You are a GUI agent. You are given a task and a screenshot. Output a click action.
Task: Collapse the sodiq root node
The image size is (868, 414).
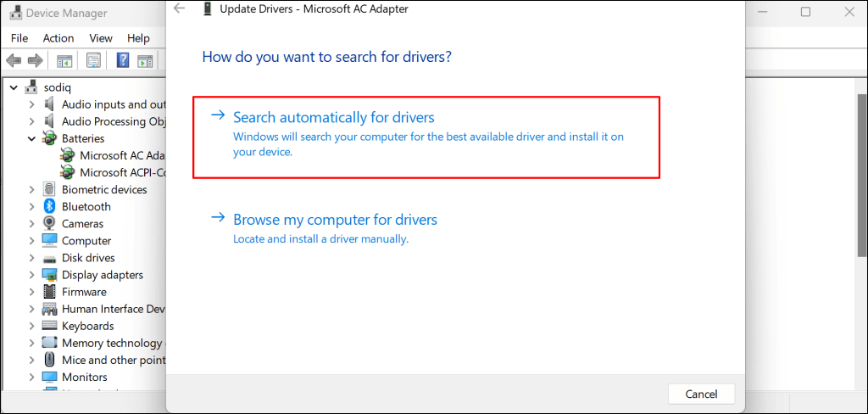14,87
